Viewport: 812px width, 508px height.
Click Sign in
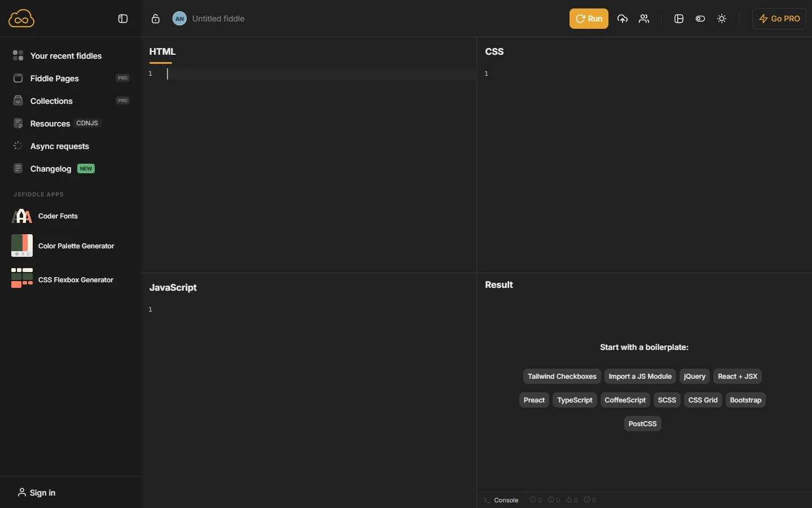point(37,493)
